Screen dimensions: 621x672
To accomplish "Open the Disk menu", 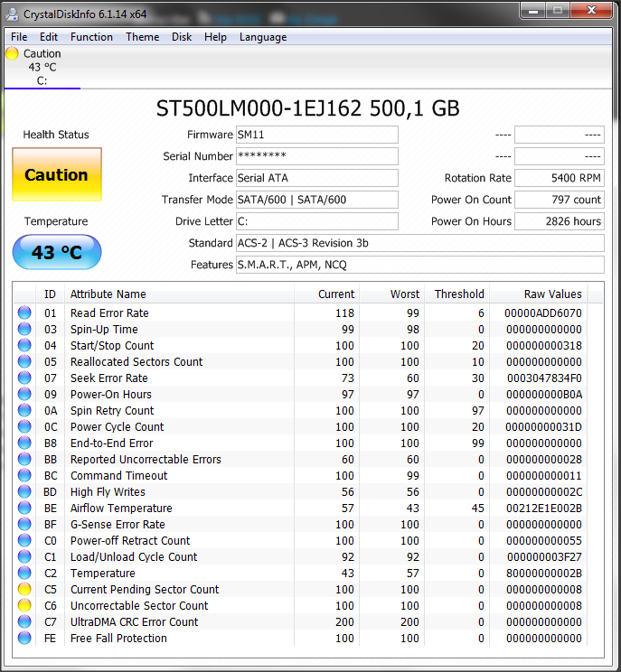I will (x=182, y=37).
